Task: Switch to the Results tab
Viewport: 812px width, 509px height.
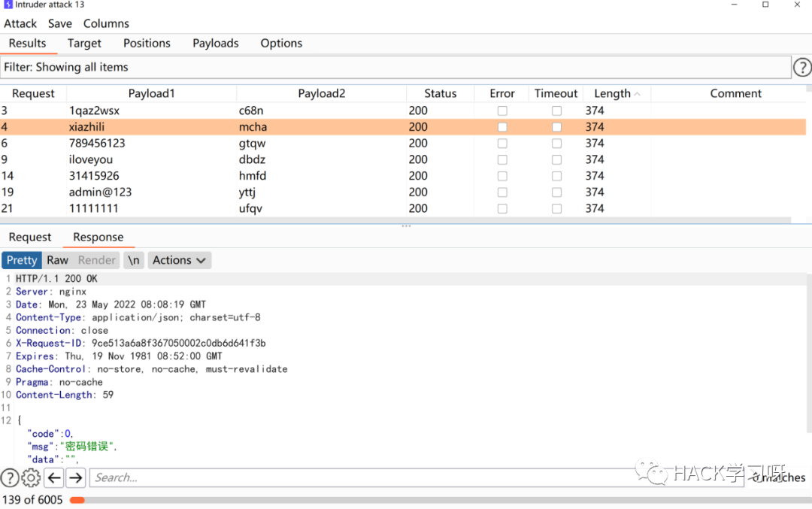Action: (28, 44)
